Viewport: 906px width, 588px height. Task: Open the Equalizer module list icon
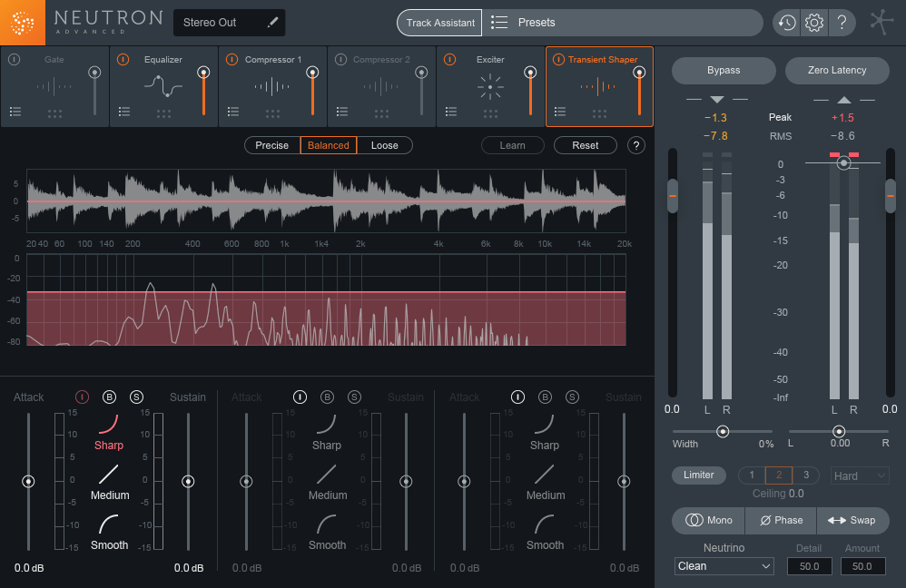(124, 112)
